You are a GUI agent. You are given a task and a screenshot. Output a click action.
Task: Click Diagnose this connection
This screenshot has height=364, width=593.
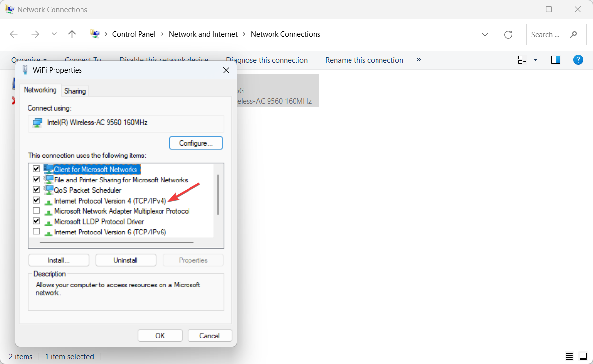(x=267, y=60)
